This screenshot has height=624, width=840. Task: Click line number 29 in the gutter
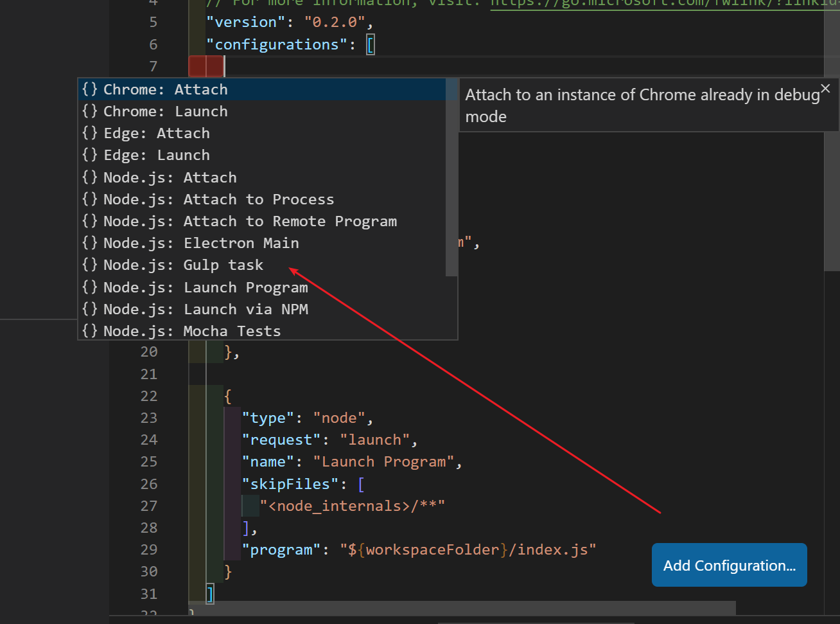click(x=149, y=549)
